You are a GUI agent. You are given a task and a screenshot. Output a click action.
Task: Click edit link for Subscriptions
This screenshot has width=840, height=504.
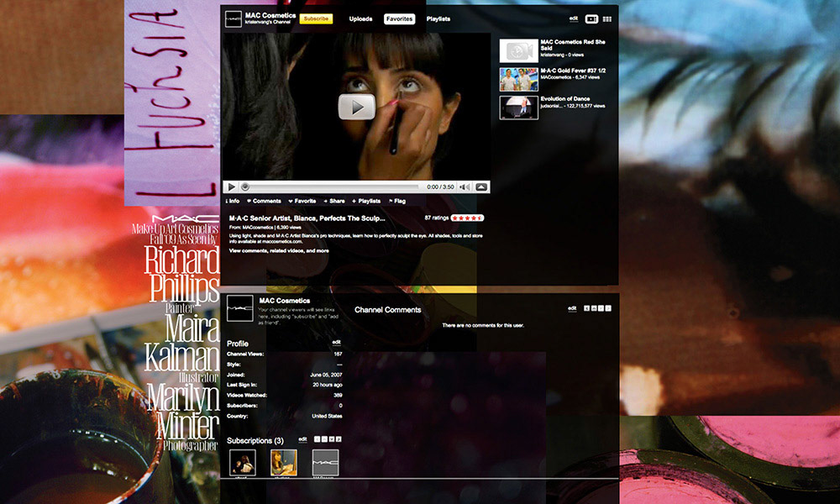[x=302, y=439]
